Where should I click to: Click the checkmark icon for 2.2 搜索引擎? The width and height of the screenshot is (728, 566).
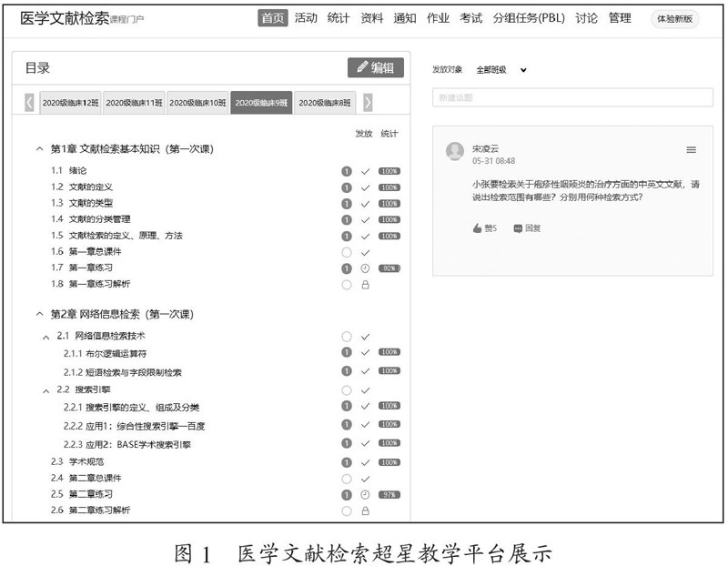(366, 390)
